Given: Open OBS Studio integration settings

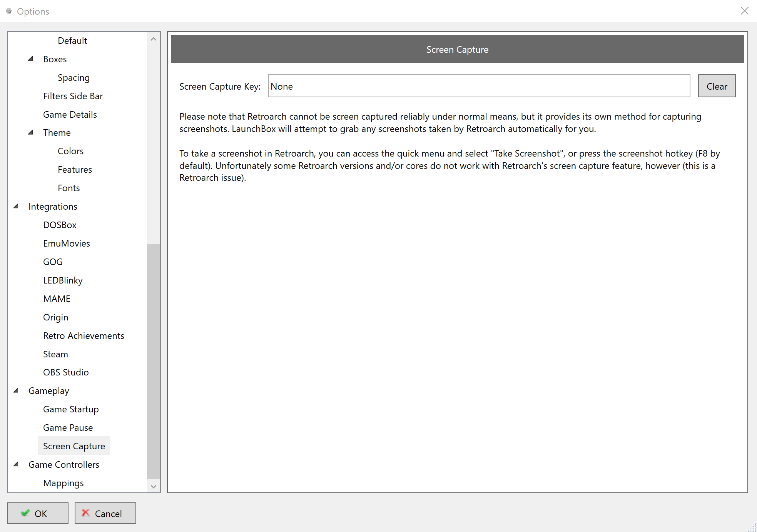Looking at the screenshot, I should coord(66,372).
